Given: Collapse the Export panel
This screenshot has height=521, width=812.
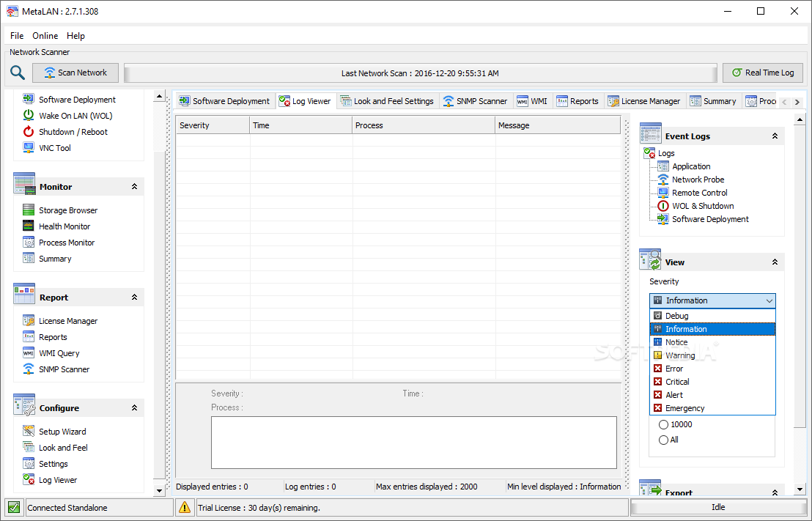Looking at the screenshot, I should 775,492.
